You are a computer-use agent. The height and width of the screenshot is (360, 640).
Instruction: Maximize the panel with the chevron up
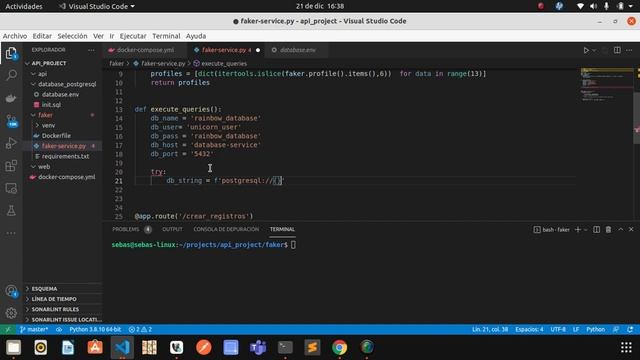click(x=620, y=229)
